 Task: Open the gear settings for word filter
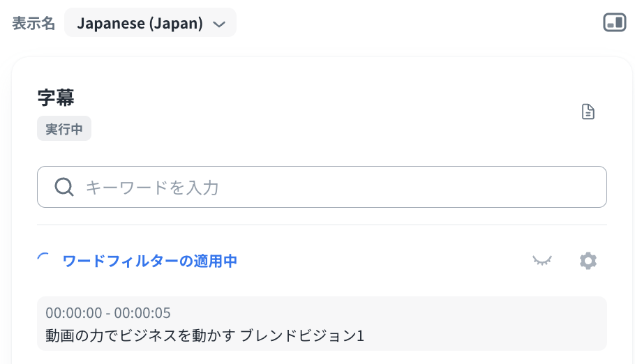(x=588, y=261)
